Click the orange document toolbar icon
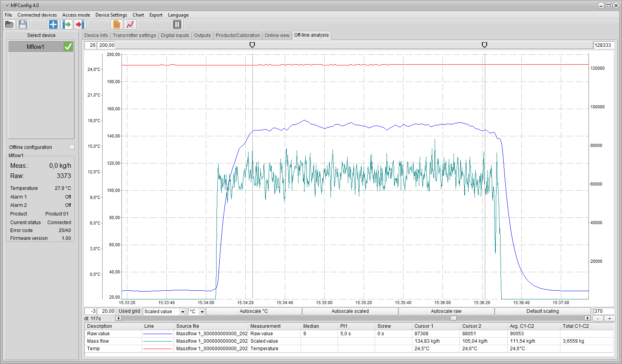The image size is (622, 364). coord(117,24)
